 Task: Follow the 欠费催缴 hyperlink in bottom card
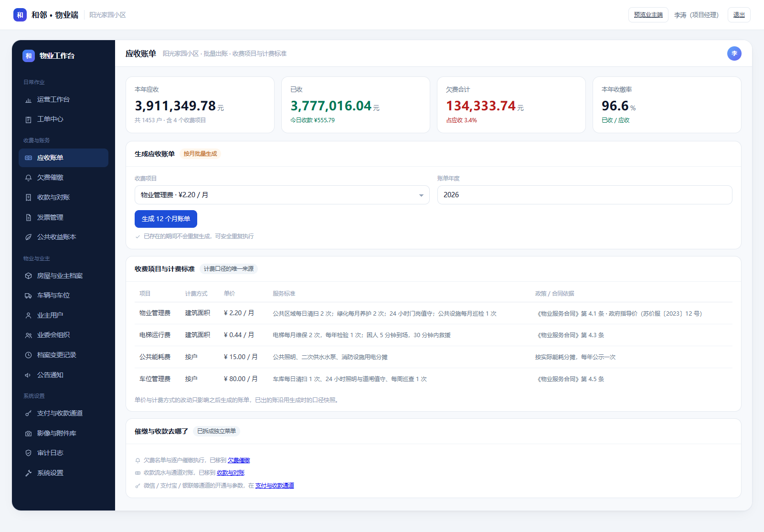pos(239,460)
